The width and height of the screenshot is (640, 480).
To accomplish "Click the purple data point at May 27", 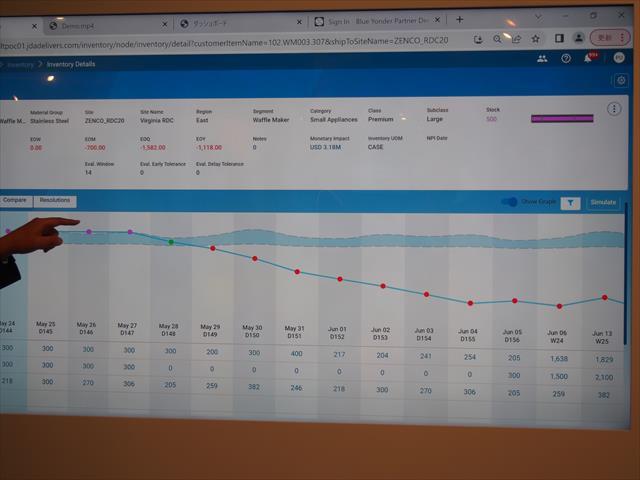I will pyautogui.click(x=130, y=232).
